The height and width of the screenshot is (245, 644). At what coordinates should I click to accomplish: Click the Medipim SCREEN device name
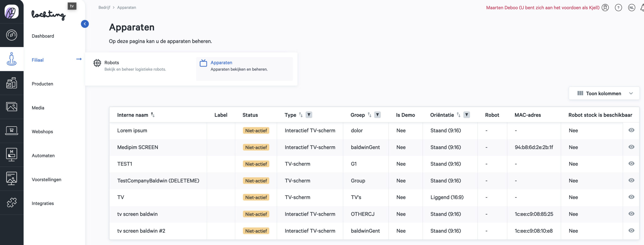point(138,147)
